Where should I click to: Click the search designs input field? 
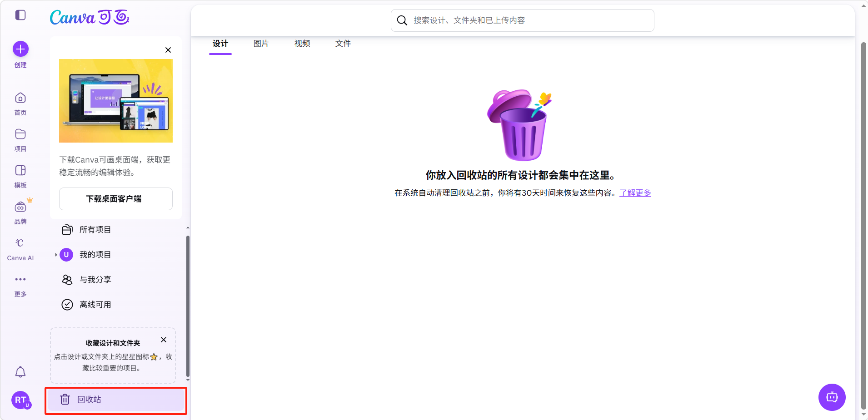527,20
